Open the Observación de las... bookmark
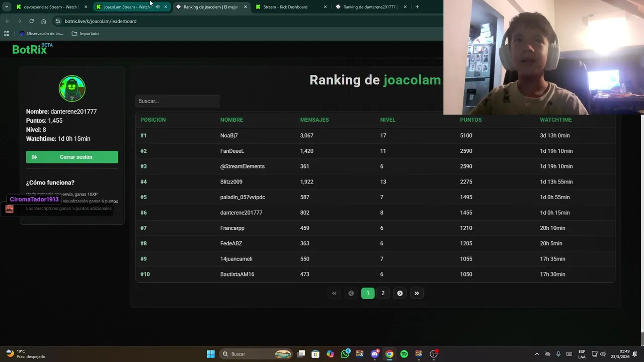This screenshot has width=644, height=362. (x=41, y=34)
